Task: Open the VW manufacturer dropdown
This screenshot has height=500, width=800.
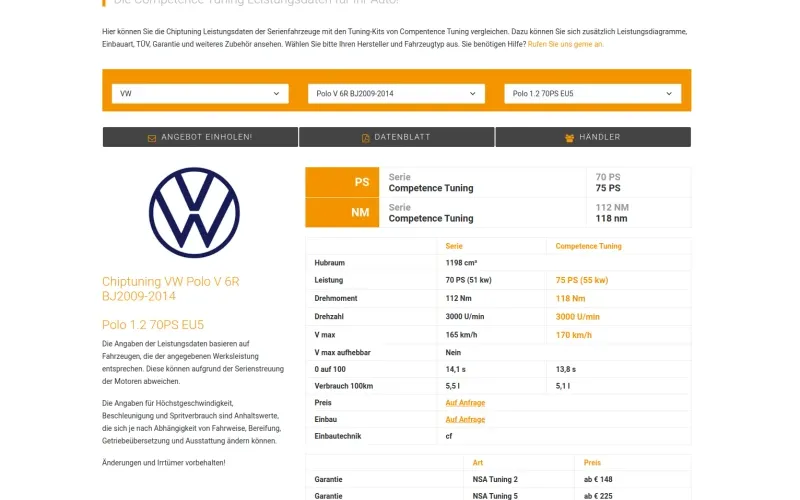Action: pyautogui.click(x=200, y=94)
